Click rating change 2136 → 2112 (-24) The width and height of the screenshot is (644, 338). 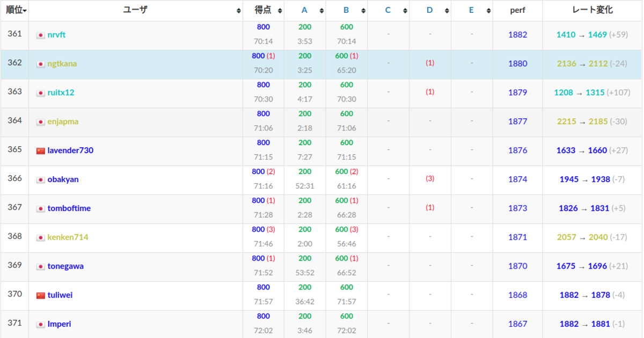592,64
